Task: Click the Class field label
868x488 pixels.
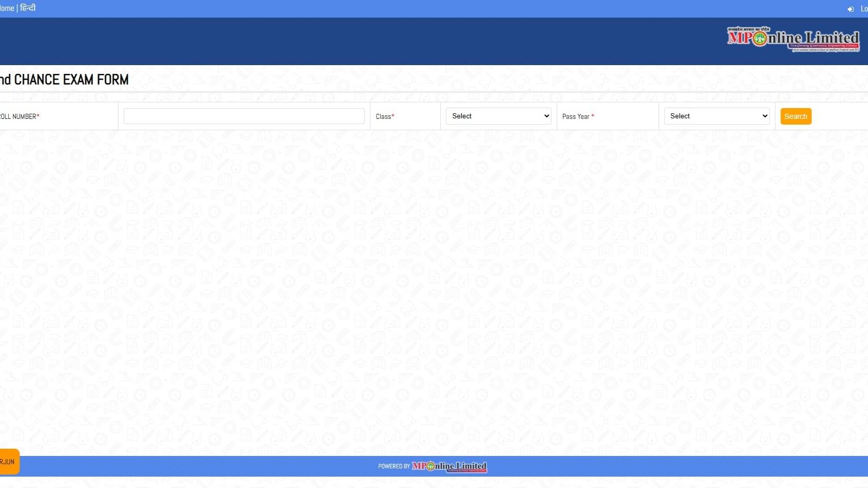Action: tap(383, 117)
